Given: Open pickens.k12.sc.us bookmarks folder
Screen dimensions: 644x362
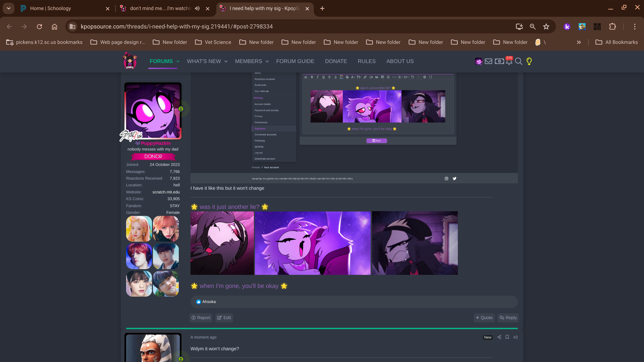Looking at the screenshot, I should [x=44, y=42].
